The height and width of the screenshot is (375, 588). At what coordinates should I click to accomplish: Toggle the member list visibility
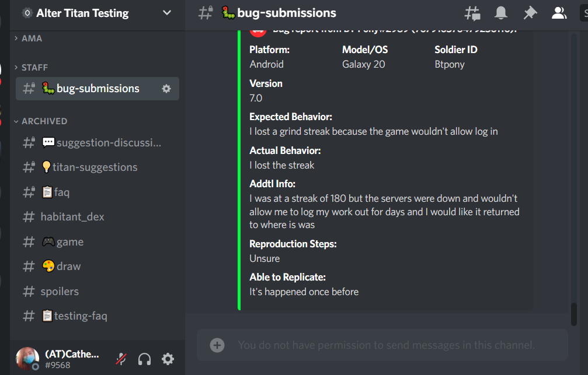(559, 13)
